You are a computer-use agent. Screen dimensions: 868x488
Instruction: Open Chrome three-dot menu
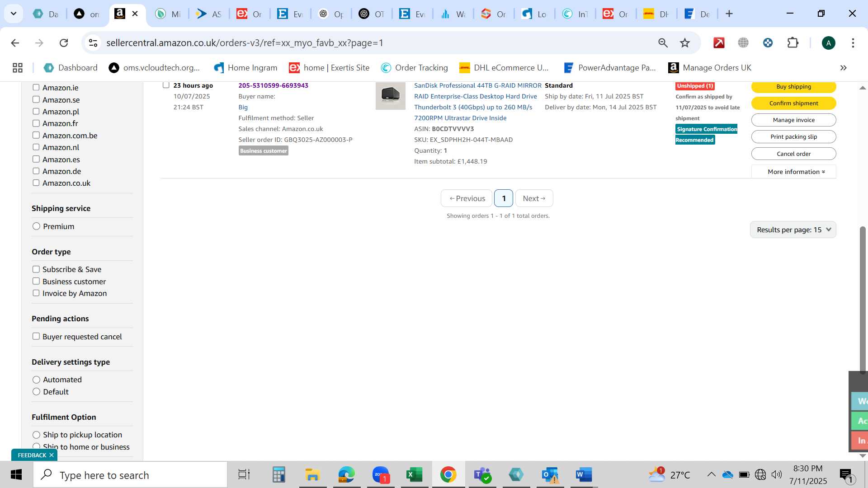853,43
